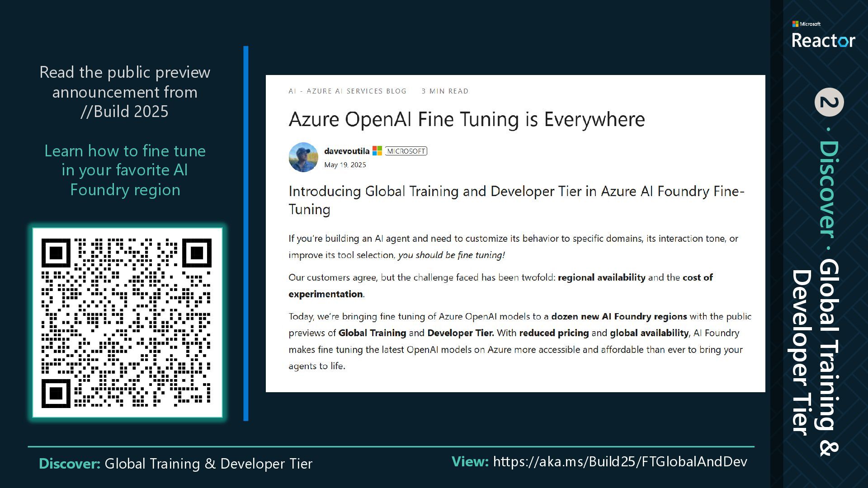
Task: Open the davevoutila author profile
Action: 347,151
